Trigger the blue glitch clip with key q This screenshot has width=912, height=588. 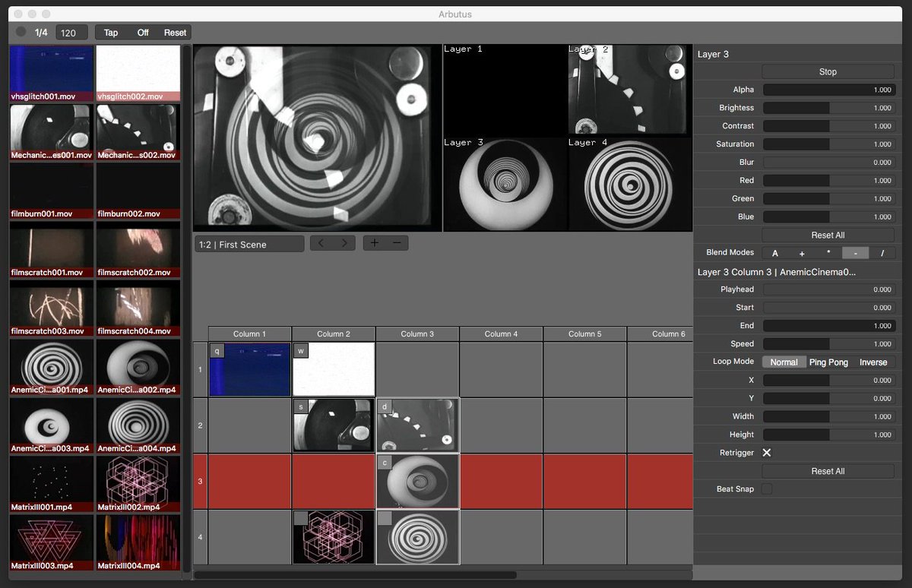click(250, 369)
